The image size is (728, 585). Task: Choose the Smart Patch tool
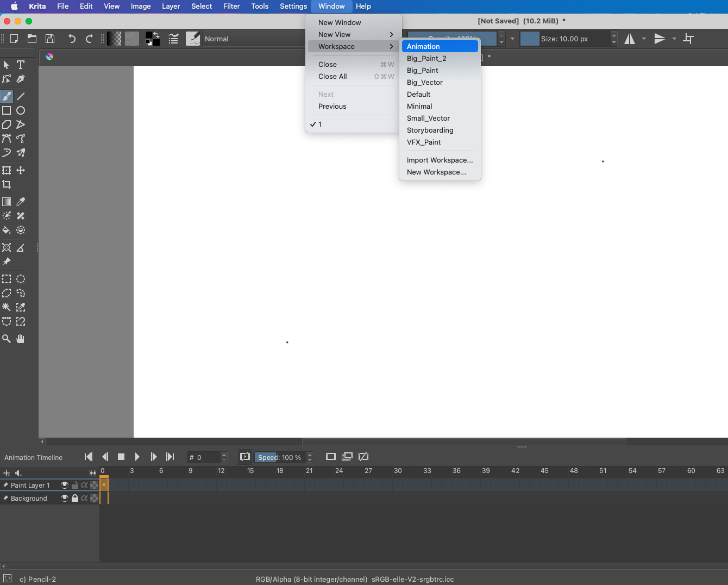21,216
